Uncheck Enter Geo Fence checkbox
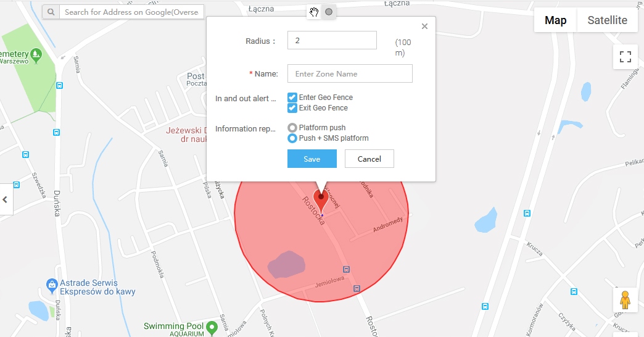Viewport: 644px width, 337px height. tap(292, 98)
